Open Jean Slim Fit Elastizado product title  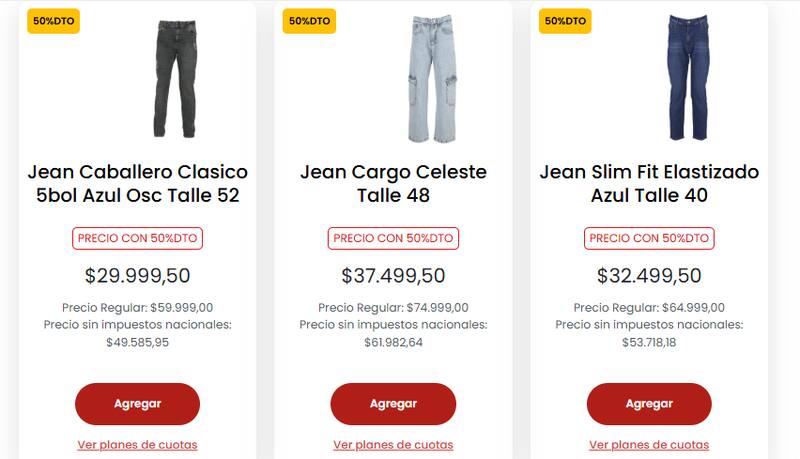649,184
